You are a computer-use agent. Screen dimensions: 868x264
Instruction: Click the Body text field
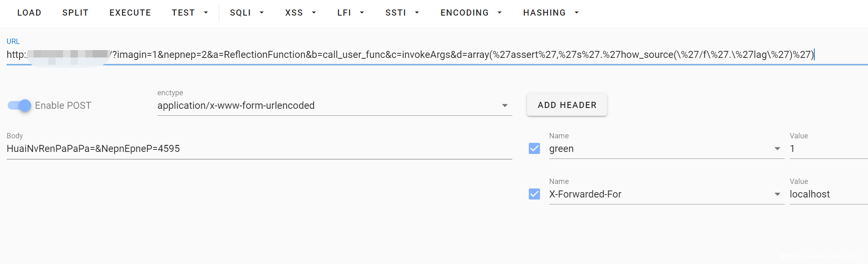259,149
